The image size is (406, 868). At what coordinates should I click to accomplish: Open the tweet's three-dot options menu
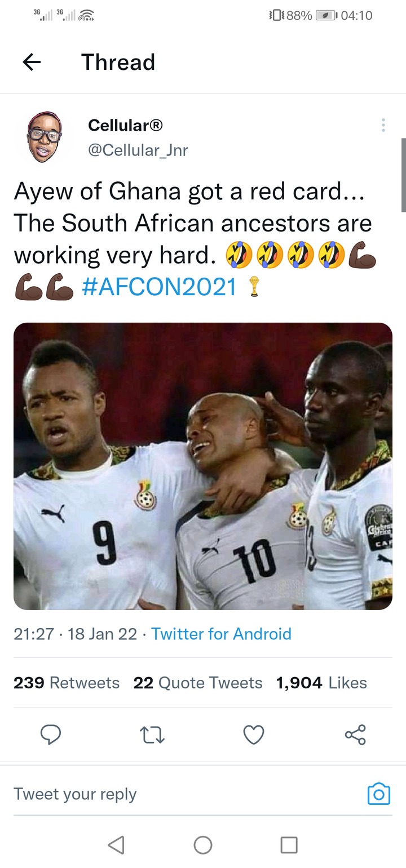(383, 125)
